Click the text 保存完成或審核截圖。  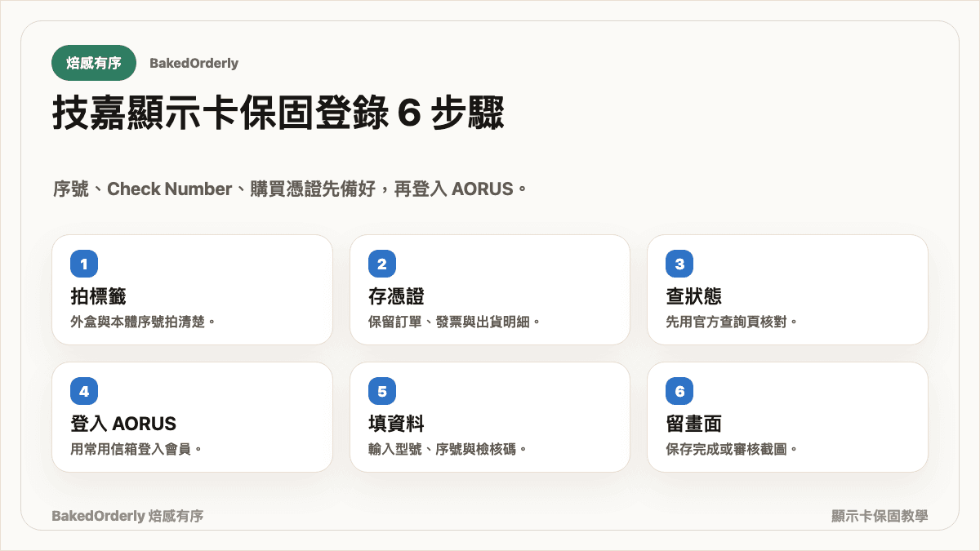tap(733, 449)
